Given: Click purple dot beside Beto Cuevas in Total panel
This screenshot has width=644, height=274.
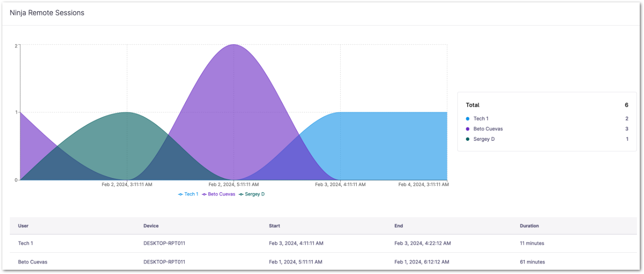Looking at the screenshot, I should tap(468, 129).
